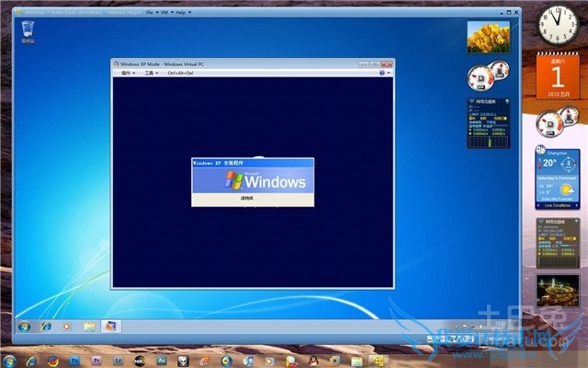
Task: Click the previous arrow in weather gadget footer
Action: point(539,206)
